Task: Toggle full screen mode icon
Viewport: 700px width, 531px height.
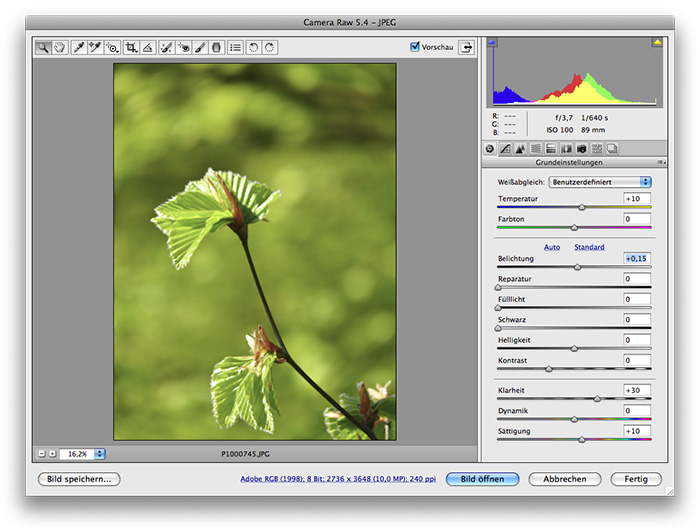Action: click(x=466, y=47)
